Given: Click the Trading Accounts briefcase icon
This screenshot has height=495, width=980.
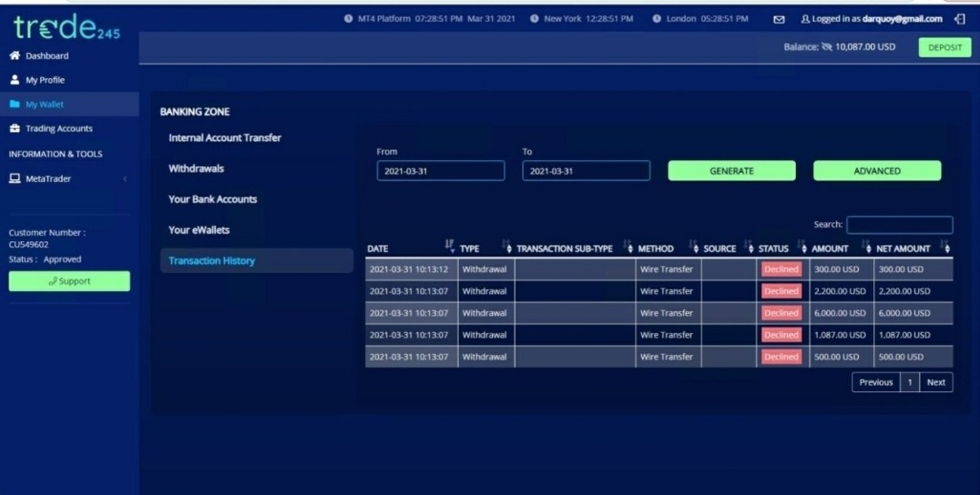Looking at the screenshot, I should pos(15,128).
